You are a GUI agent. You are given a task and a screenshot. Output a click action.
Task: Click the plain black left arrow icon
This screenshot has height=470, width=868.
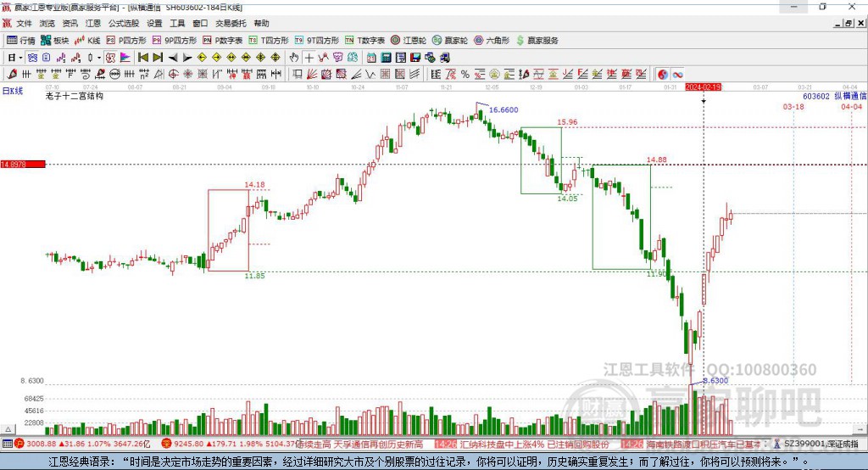pos(173,58)
